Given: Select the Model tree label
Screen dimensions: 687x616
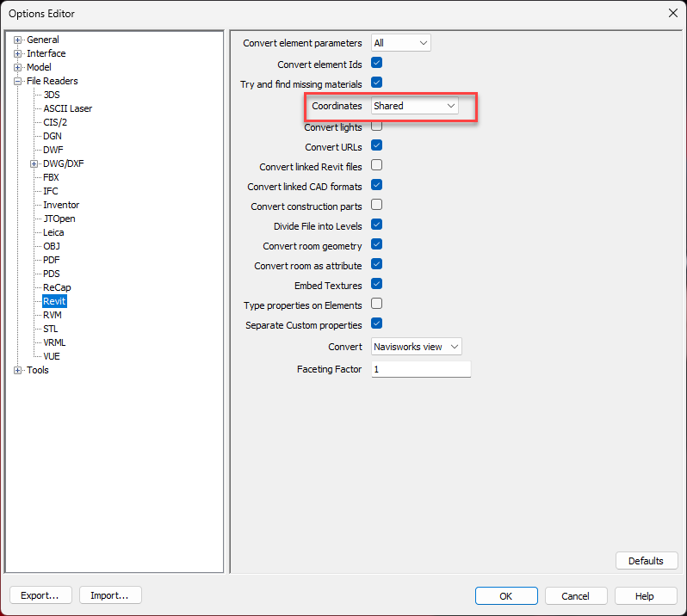Looking at the screenshot, I should [39, 67].
